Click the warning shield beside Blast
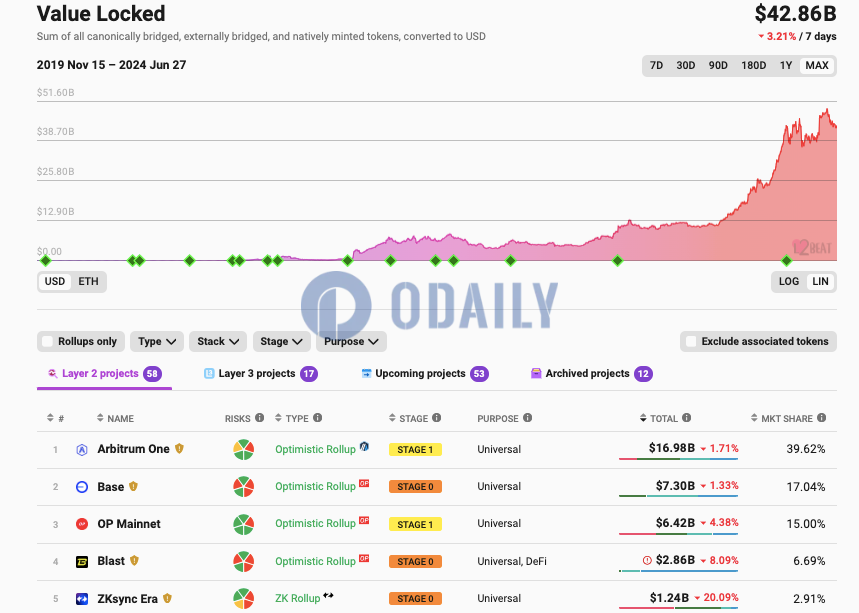 pos(134,560)
